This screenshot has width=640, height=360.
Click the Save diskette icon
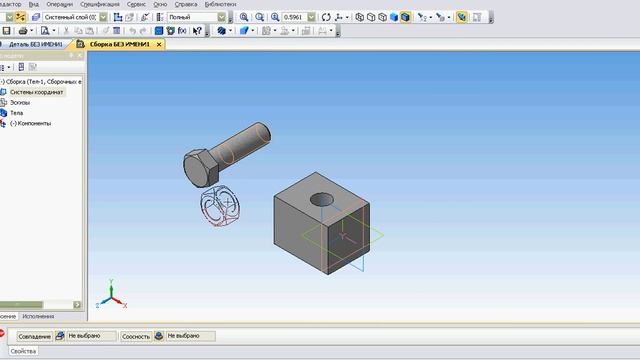pos(6,31)
